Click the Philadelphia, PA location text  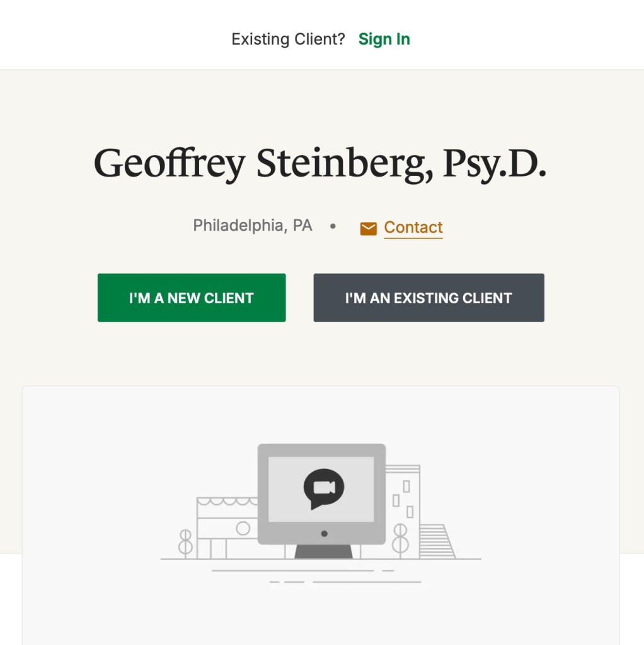click(x=252, y=226)
